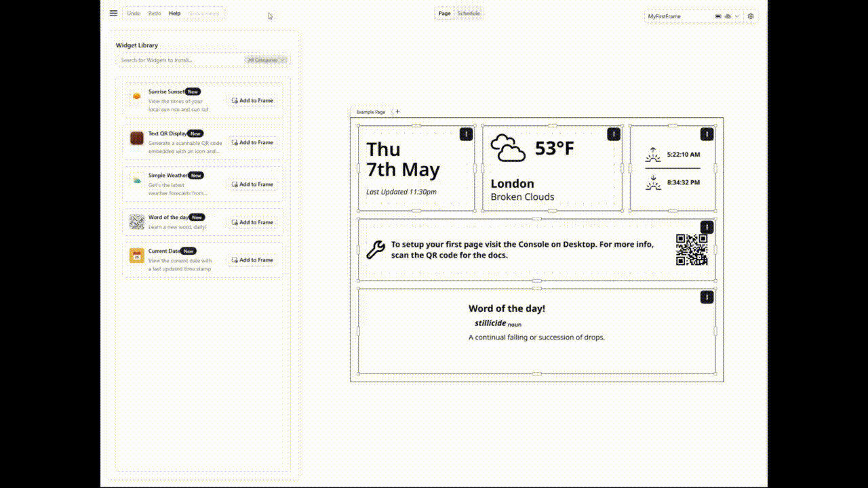Viewport: 868px width, 488px height.
Task: Click the 8:34:32 PM sunset time
Action: tap(684, 182)
